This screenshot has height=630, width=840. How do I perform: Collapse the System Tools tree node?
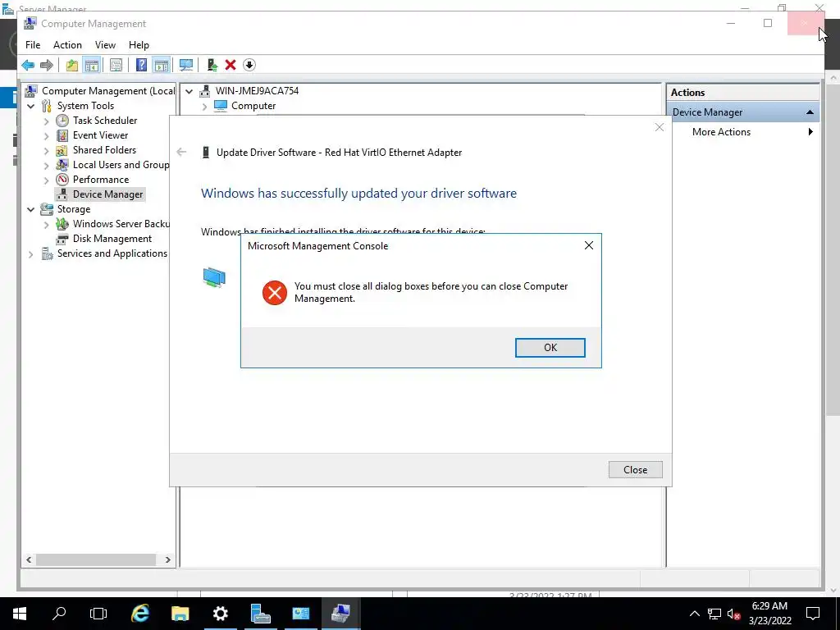(x=30, y=106)
